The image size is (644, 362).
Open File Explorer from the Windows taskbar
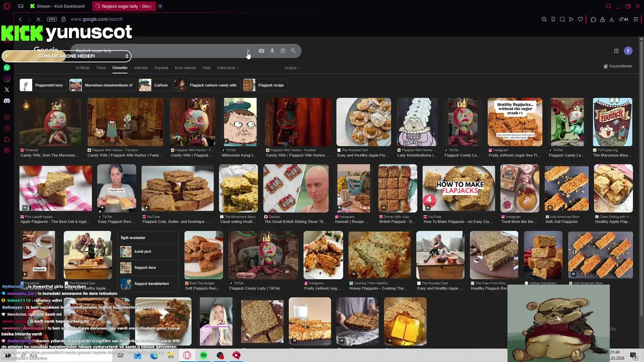point(171,355)
